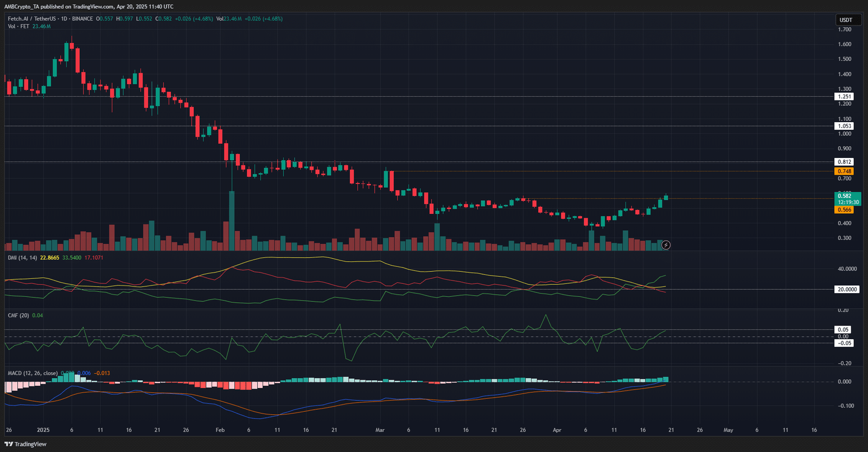Click the orange 0.566 price level label
Image resolution: width=868 pixels, height=452 pixels.
tap(844, 209)
